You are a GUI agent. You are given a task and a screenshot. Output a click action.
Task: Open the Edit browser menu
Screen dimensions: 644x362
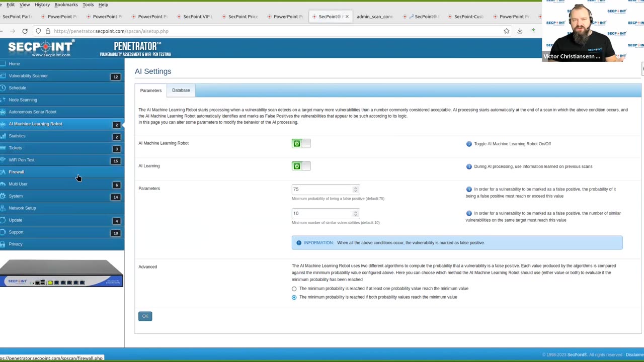(x=11, y=5)
